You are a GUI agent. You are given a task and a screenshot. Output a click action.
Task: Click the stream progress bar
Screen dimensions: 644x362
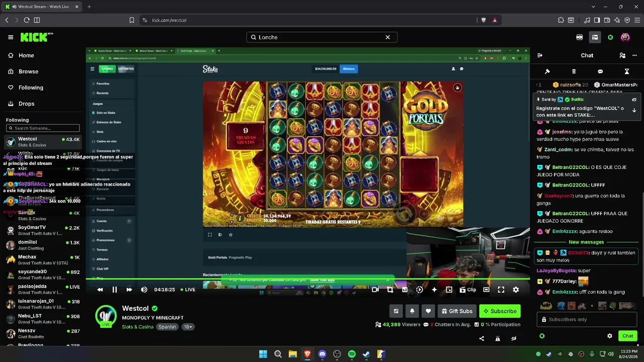pos(307,279)
